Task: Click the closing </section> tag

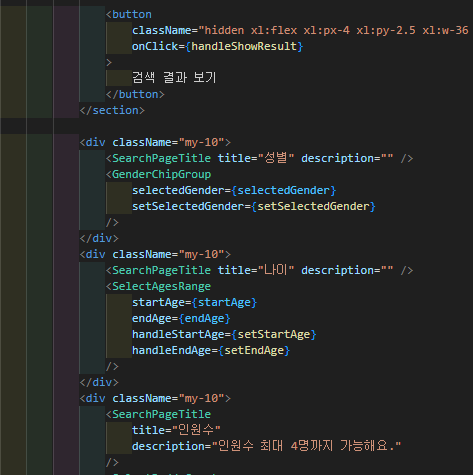Action: click(112, 110)
